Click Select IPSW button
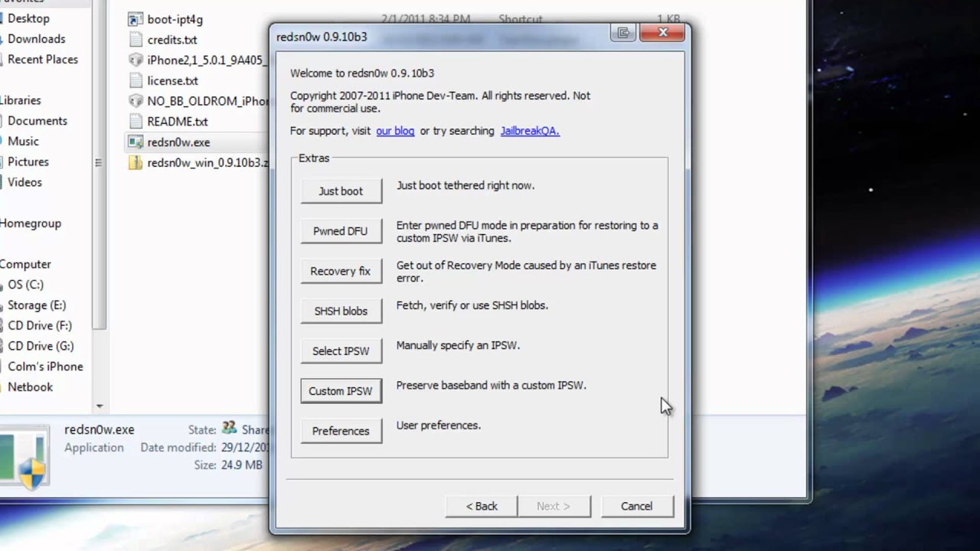The image size is (980, 551). point(341,350)
